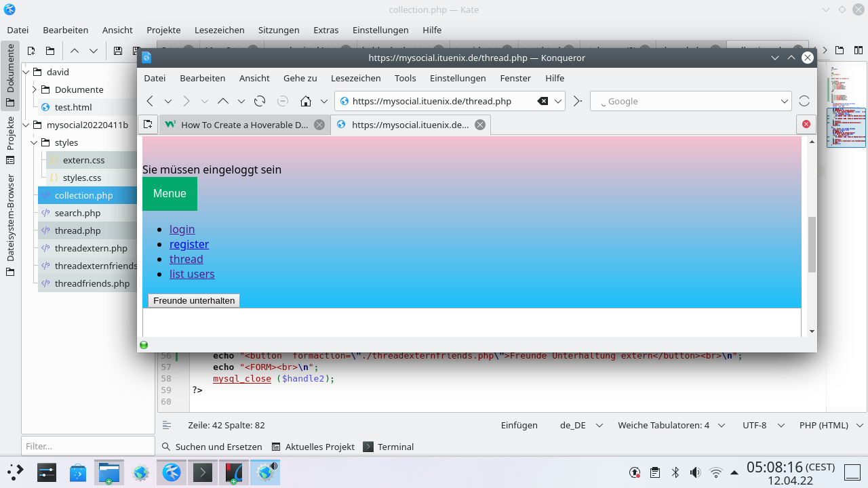Click the clipboard icon in the system tray
This screenshot has width=868, height=488.
[654, 472]
